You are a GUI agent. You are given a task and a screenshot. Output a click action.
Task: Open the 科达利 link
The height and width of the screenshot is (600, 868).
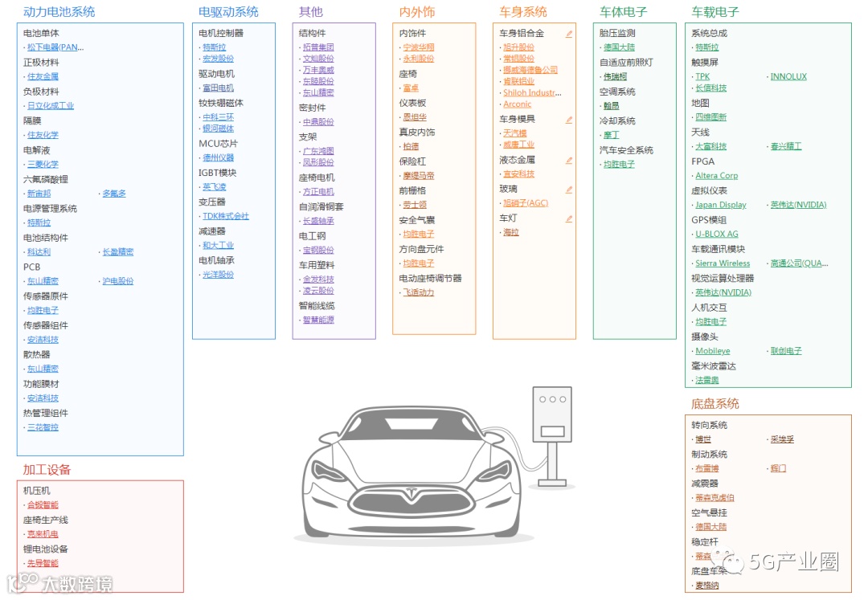[39, 252]
